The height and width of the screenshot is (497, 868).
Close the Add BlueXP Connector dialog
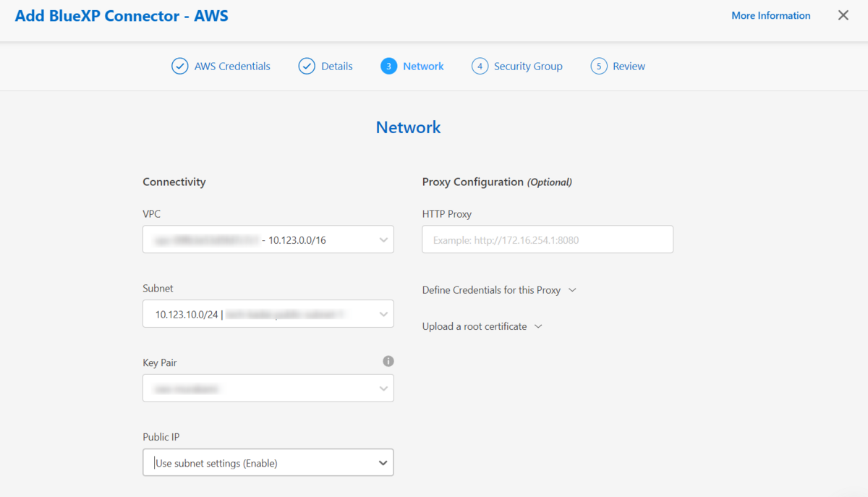click(x=843, y=15)
